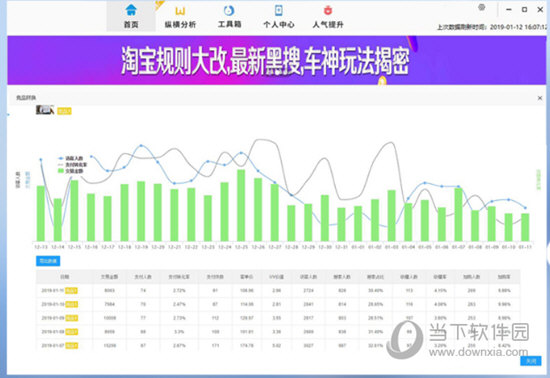Screen dimensions: 550x378
Task: Select the green bar for 12-25
Action: click(x=241, y=205)
